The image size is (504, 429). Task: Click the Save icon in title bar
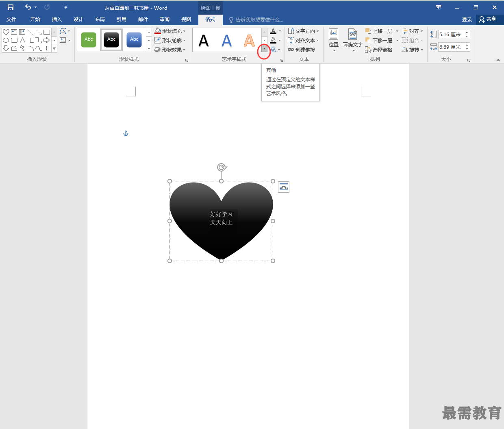click(x=11, y=7)
